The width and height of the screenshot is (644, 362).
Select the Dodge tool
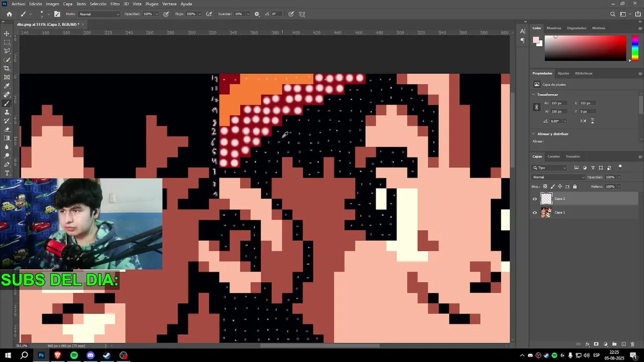tap(7, 155)
